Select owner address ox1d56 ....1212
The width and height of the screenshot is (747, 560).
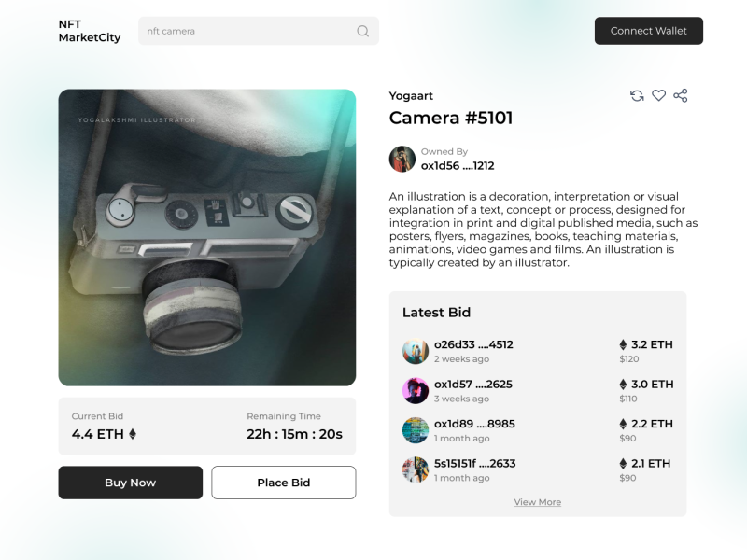tap(458, 166)
